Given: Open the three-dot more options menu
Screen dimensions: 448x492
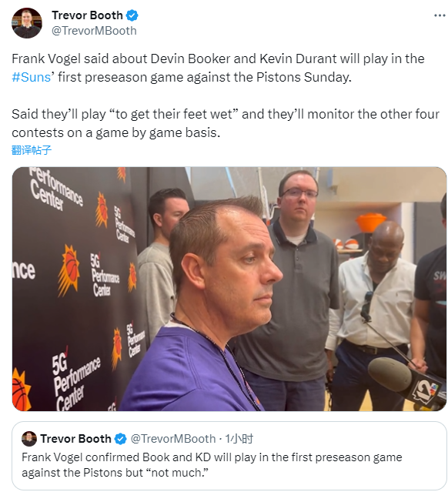Looking at the screenshot, I should click(x=440, y=15).
